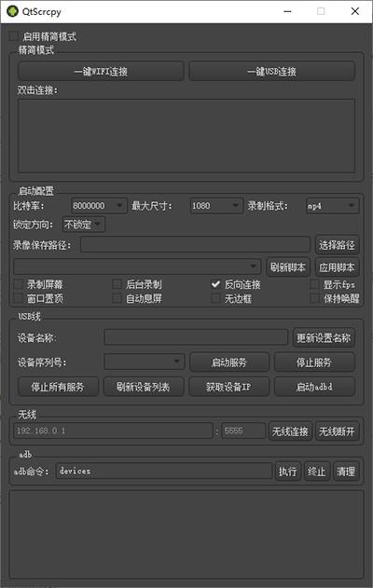
Task: Open the 录制格式 mp4 dropdown
Action: coord(333,206)
